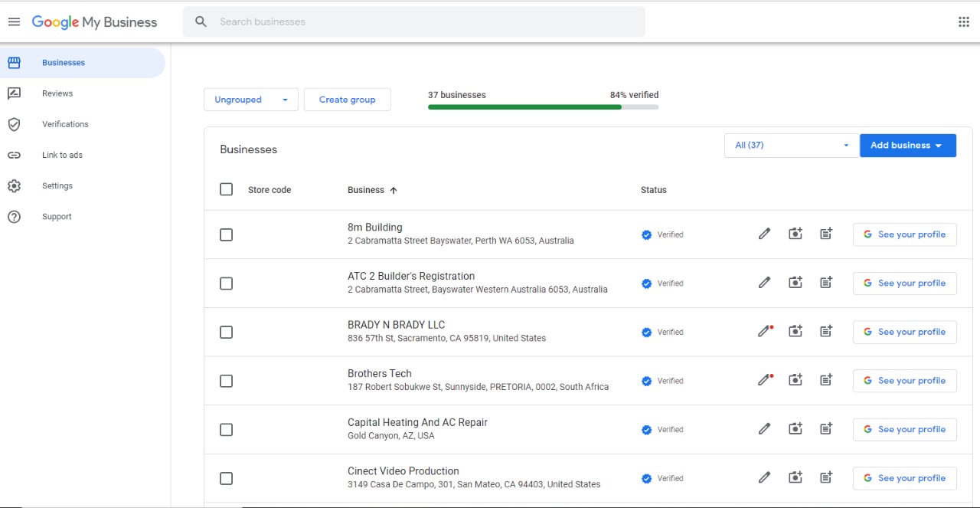
Task: Click the 84% verified progress bar
Action: [544, 107]
